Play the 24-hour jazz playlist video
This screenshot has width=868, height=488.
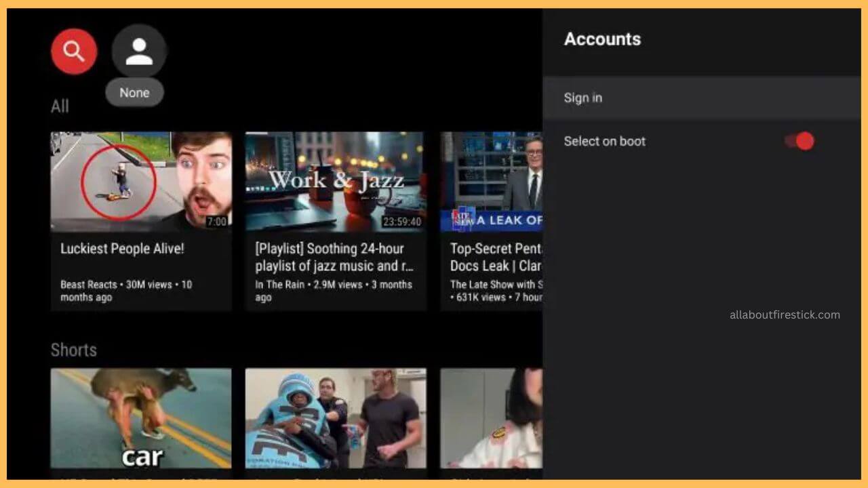click(335, 182)
